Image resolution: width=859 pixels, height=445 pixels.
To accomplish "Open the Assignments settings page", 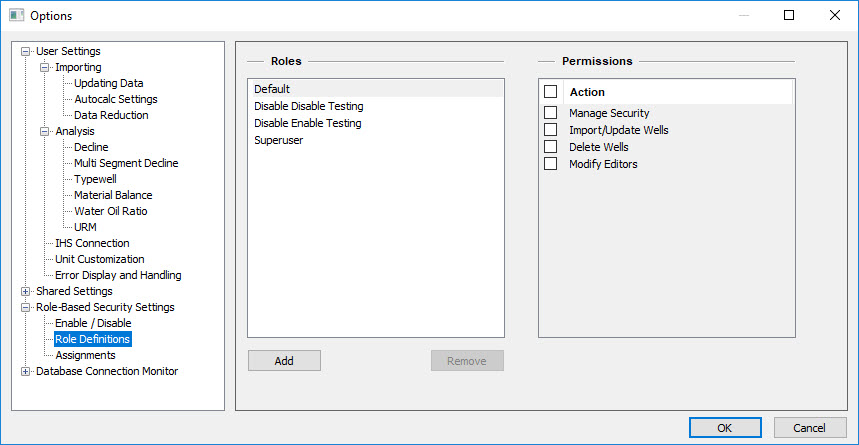I will pos(85,355).
